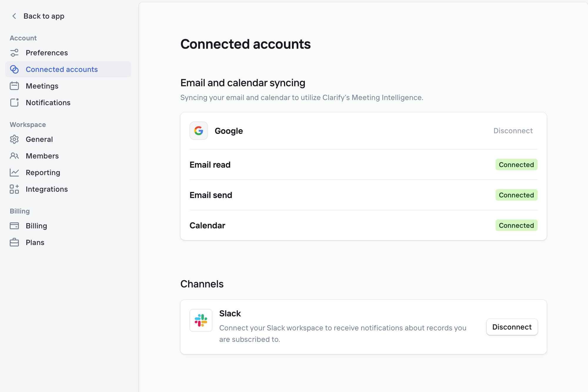Click the Members people icon
The image size is (588, 392).
pos(14,156)
